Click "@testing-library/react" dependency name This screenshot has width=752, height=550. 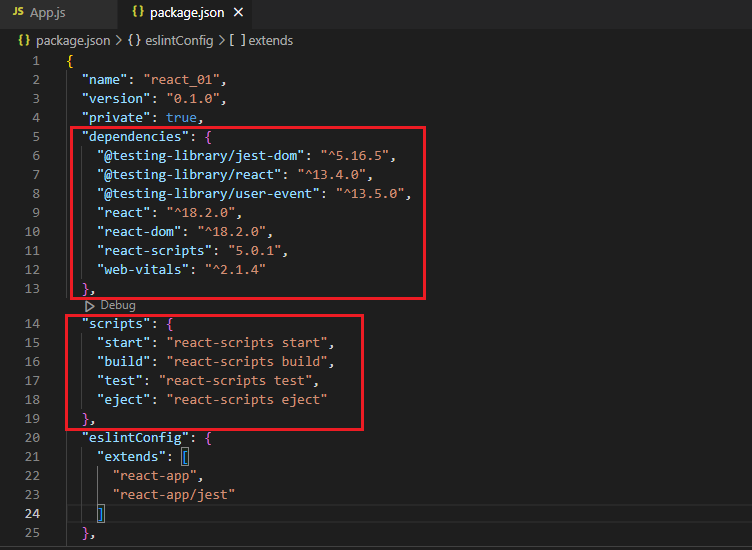point(189,175)
